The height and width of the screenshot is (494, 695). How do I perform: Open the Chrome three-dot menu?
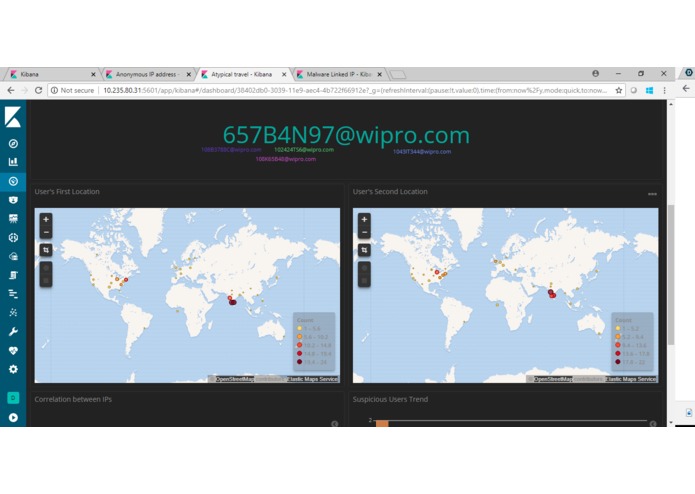[664, 90]
